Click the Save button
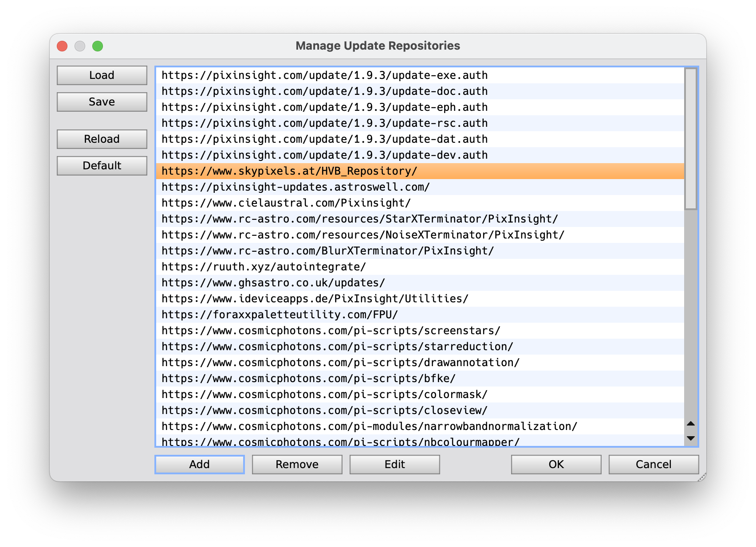The image size is (756, 547). point(102,102)
